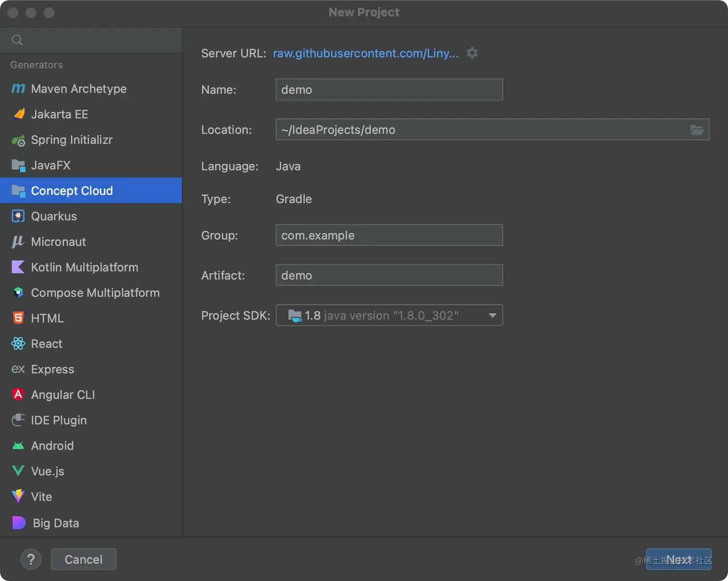Screen dimensions: 728x581
Task: Open the raw.githubusercontent.com server URL link
Action: tap(365, 53)
